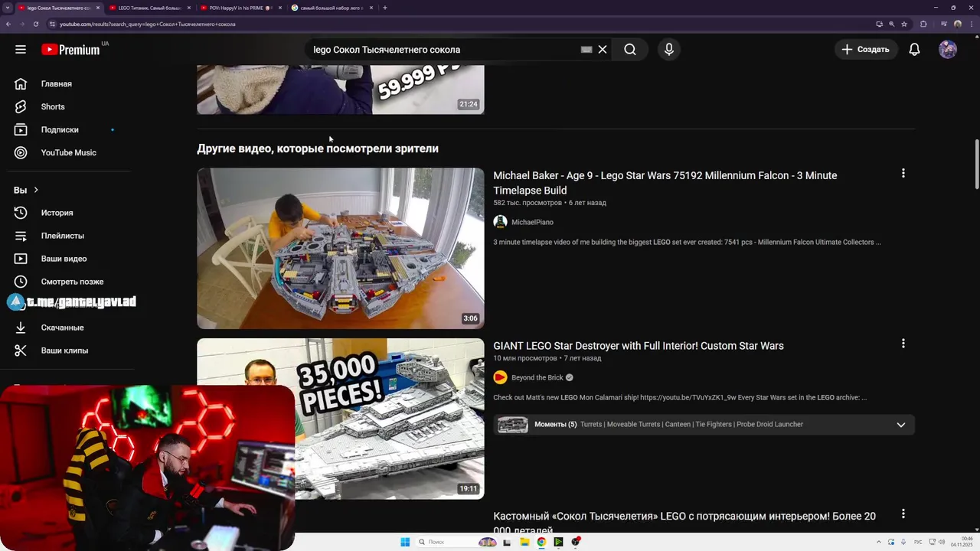
Task: Open Chrome media controls icon
Action: 943,24
